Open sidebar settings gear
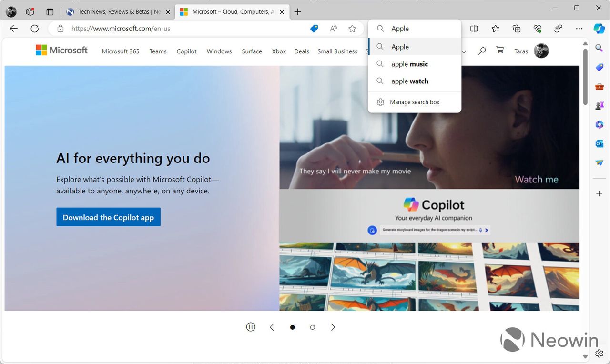Image resolution: width=610 pixels, height=364 pixels. point(600,354)
